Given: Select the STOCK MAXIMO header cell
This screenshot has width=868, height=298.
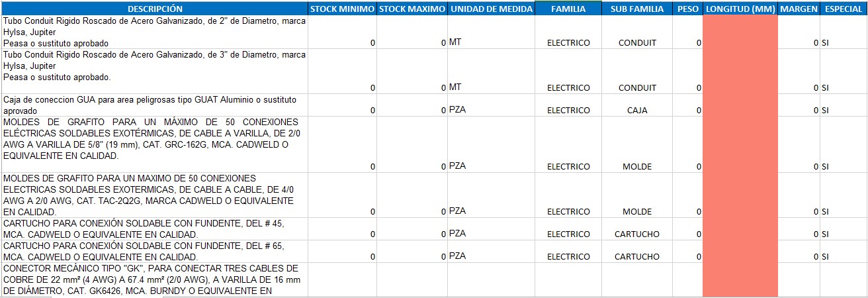Looking at the screenshot, I should pos(412,9).
